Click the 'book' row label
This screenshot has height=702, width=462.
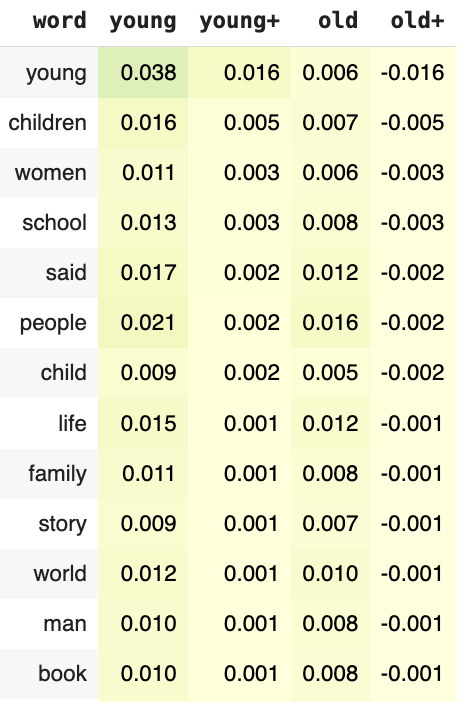click(62, 674)
